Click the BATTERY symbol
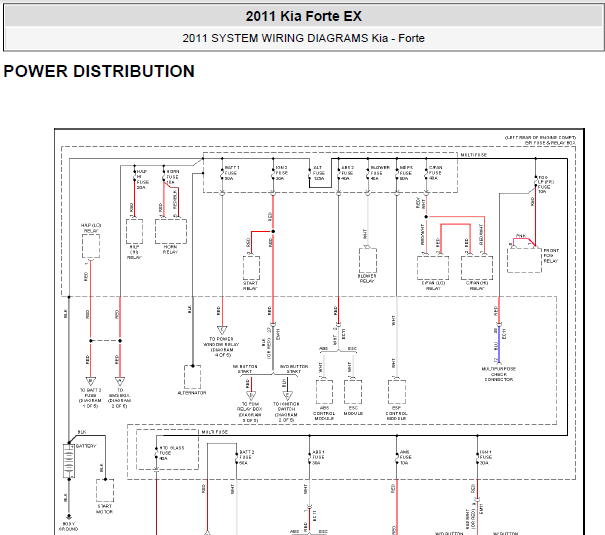Image resolution: width=605 pixels, height=535 pixels. (69, 461)
